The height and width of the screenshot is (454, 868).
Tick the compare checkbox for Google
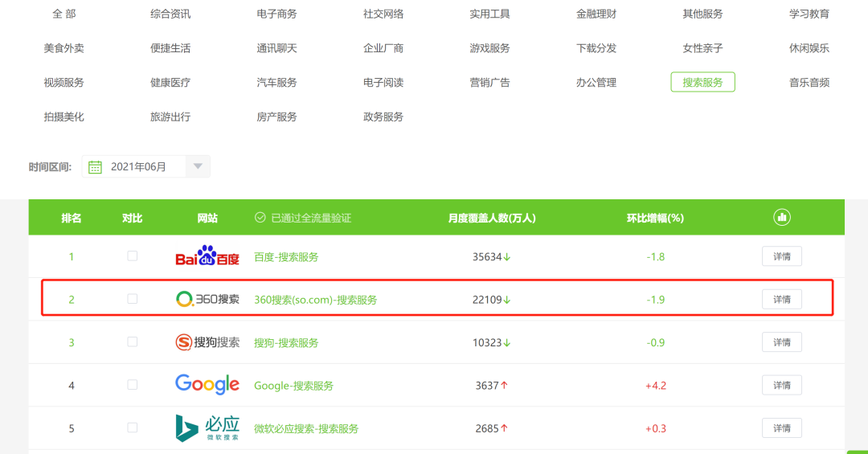133,385
